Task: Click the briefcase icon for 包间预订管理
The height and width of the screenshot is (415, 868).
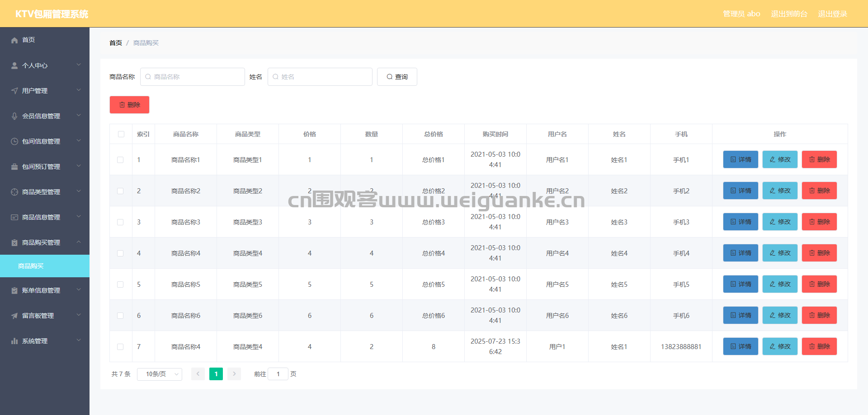Action: click(14, 167)
